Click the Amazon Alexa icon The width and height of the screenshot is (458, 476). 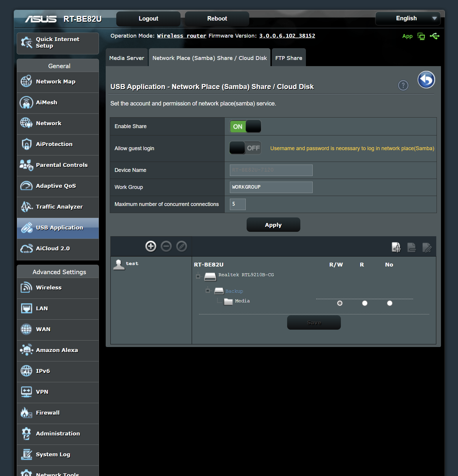(26, 350)
